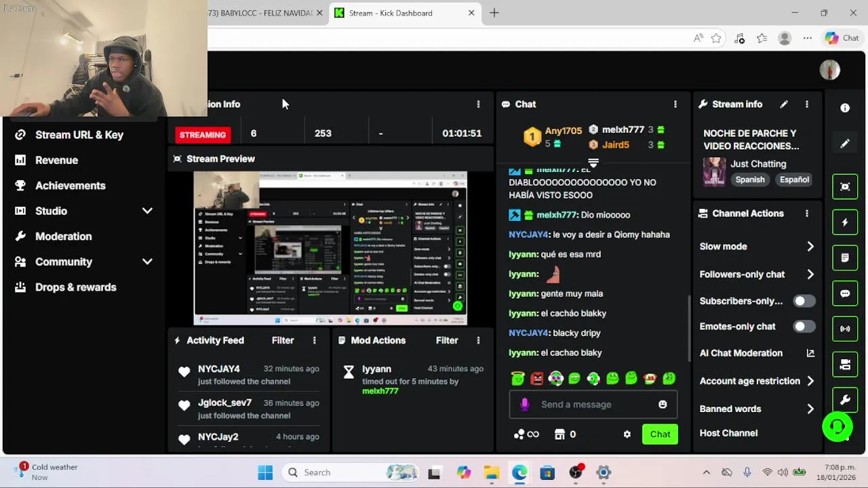Open the emoji picker smiley in message box
Viewport: 868px width, 488px height.
pos(663,405)
